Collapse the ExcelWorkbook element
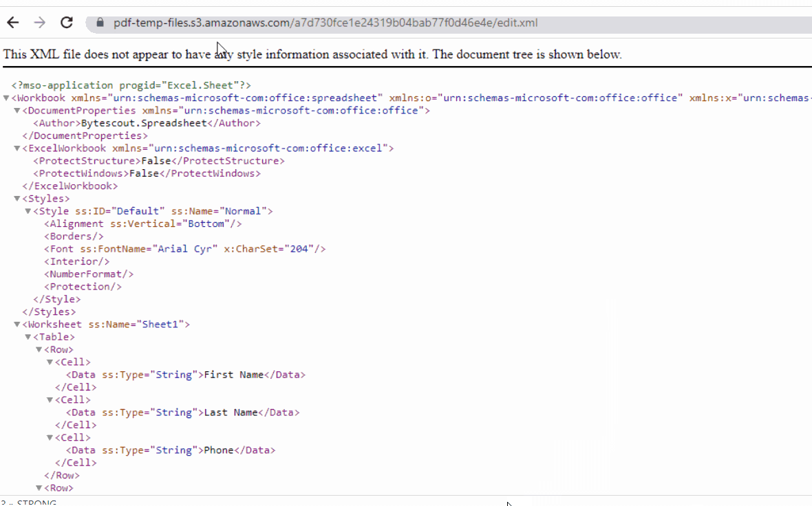Viewport: 812px width, 506px height. [17, 148]
